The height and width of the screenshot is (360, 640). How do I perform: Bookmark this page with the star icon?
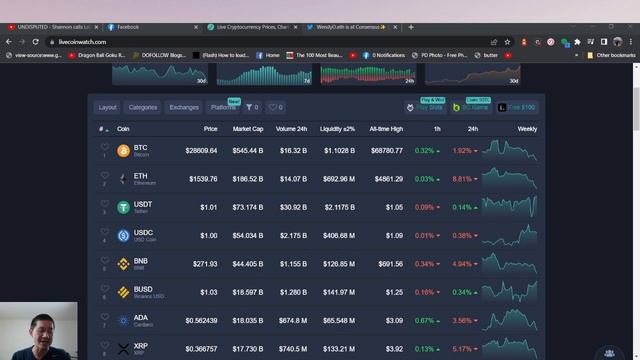click(507, 42)
